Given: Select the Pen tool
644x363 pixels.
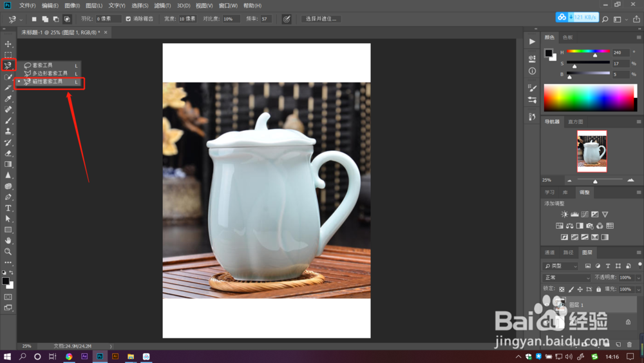Looking at the screenshot, I should click(x=8, y=197).
